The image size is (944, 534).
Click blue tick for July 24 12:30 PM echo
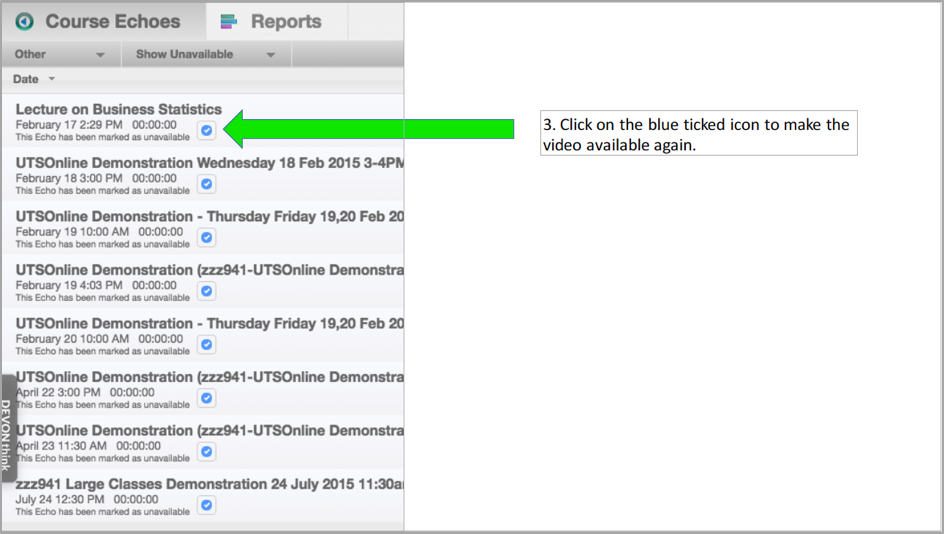[x=206, y=505]
